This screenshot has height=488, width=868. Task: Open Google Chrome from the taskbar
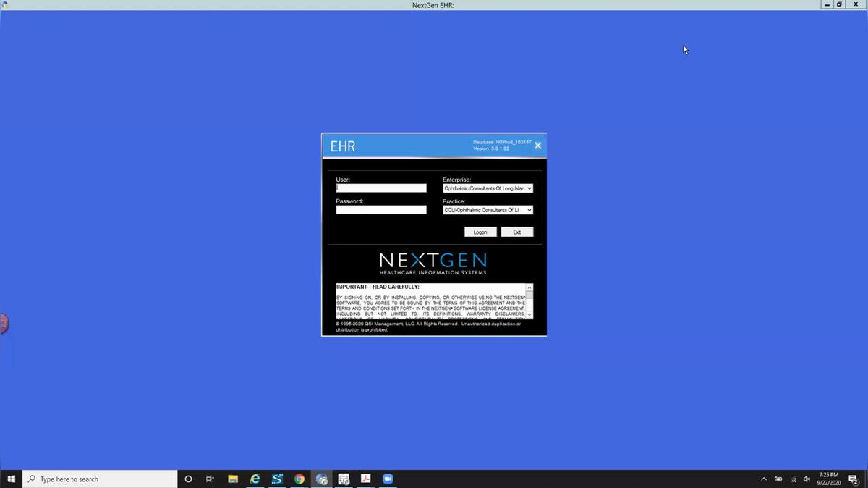click(x=299, y=479)
